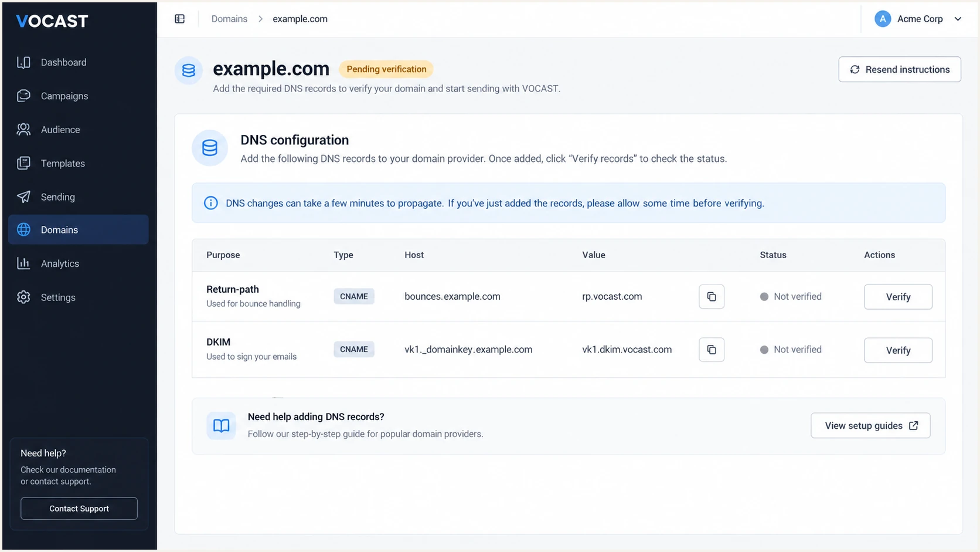980x552 pixels.
Task: Click the Contact Support button
Action: pos(79,509)
